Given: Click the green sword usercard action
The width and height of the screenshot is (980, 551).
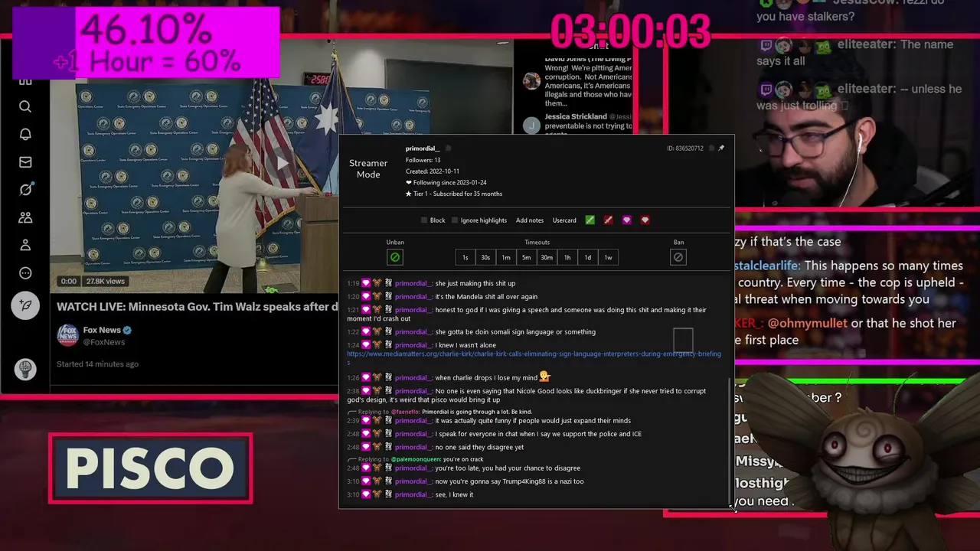Looking at the screenshot, I should (x=590, y=220).
